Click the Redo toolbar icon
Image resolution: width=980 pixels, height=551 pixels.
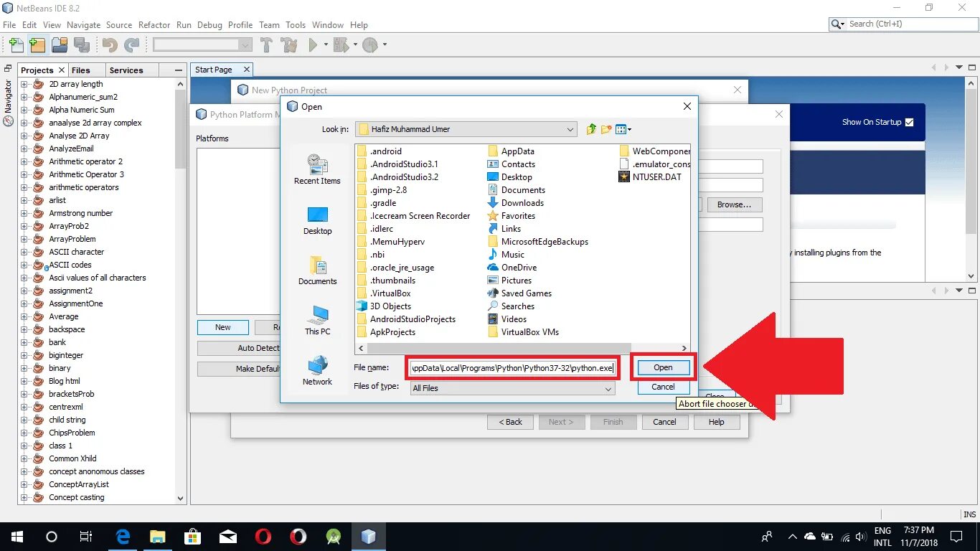pos(132,45)
